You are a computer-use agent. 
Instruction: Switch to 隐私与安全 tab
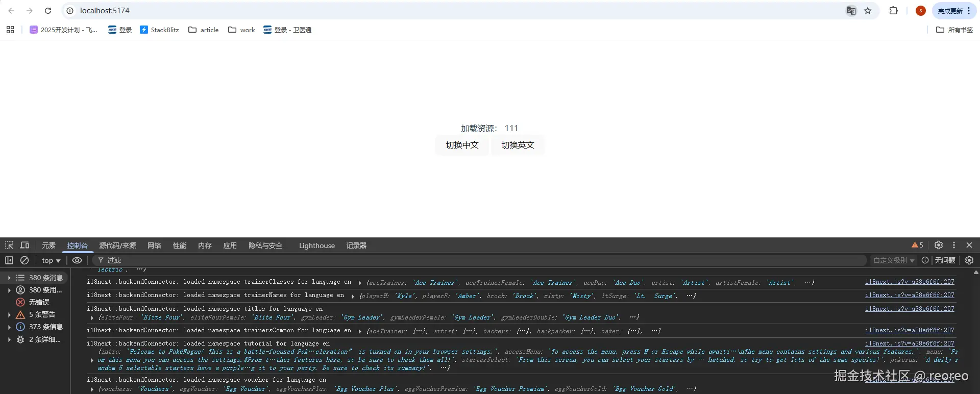pyautogui.click(x=265, y=245)
